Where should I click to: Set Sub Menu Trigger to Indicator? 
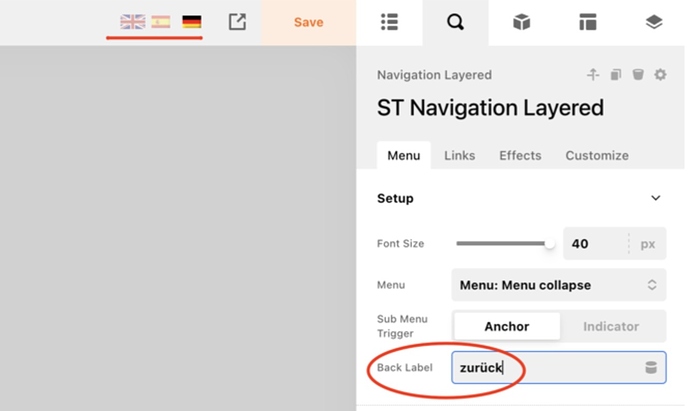click(x=610, y=326)
